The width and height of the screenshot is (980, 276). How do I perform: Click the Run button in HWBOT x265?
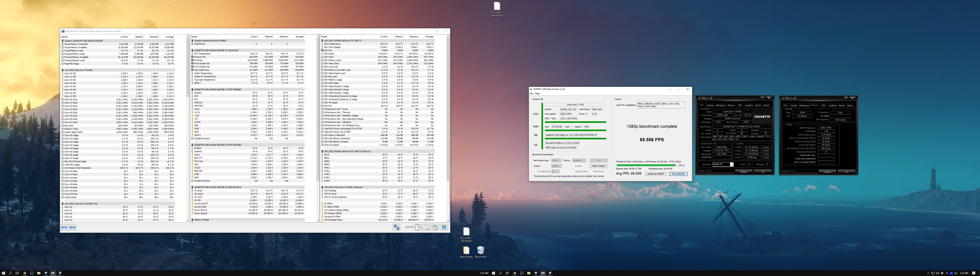pyautogui.click(x=599, y=160)
